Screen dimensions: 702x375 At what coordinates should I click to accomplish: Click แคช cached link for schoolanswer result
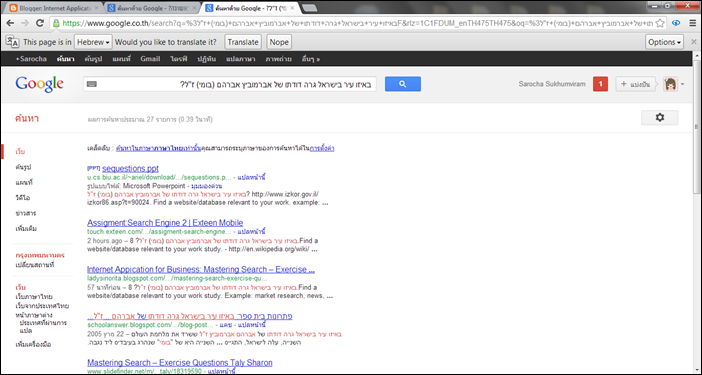[226, 325]
